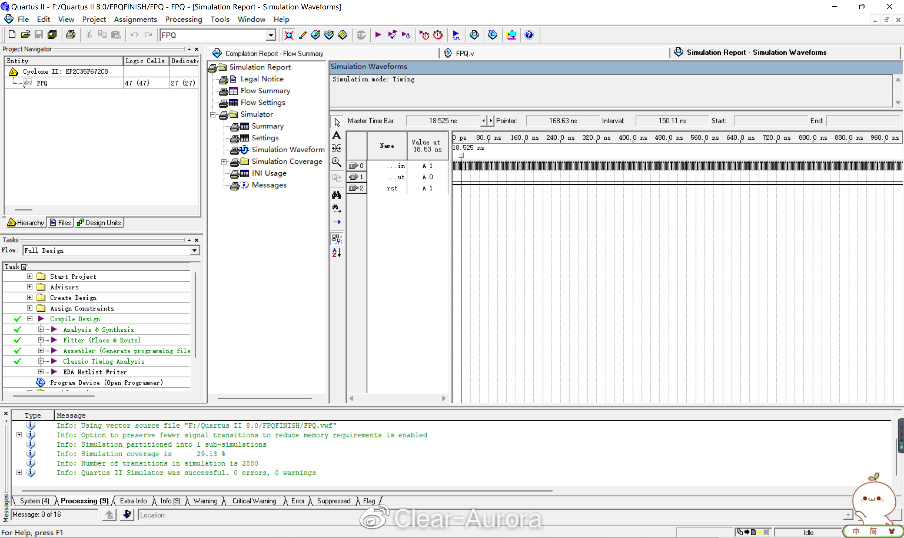904x538 pixels.
Task: Click the Help question mark toolbar icon
Action: coord(529,35)
